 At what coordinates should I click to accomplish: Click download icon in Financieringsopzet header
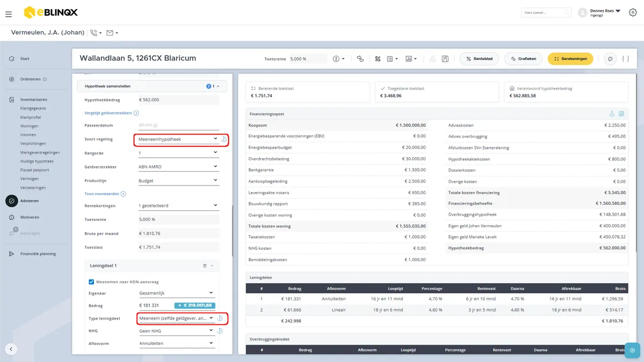[612, 114]
